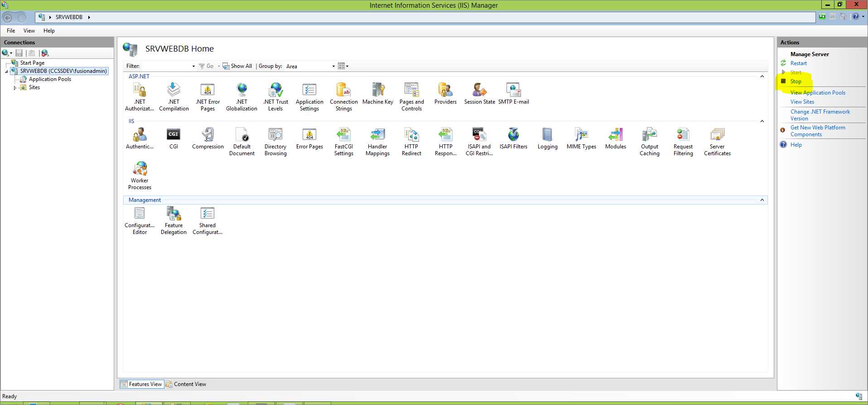Open IIS Error Pages feature
868x405 pixels.
point(309,138)
